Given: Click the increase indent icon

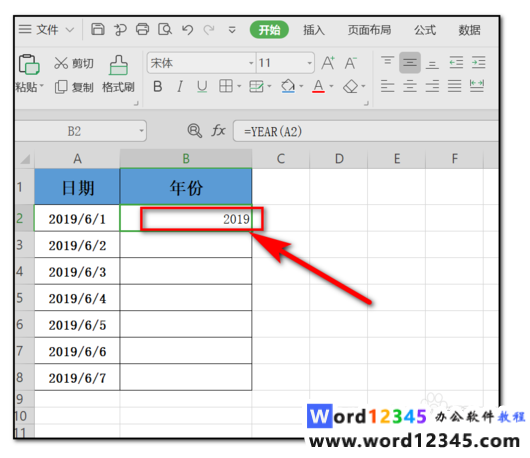Looking at the screenshot, I should pyautogui.click(x=479, y=63).
